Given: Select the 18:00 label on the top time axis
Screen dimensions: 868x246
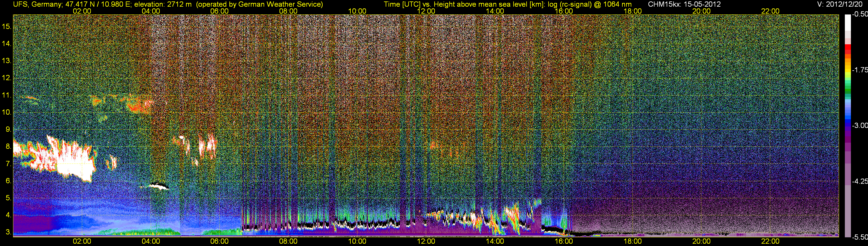Looking at the screenshot, I should [632, 11].
